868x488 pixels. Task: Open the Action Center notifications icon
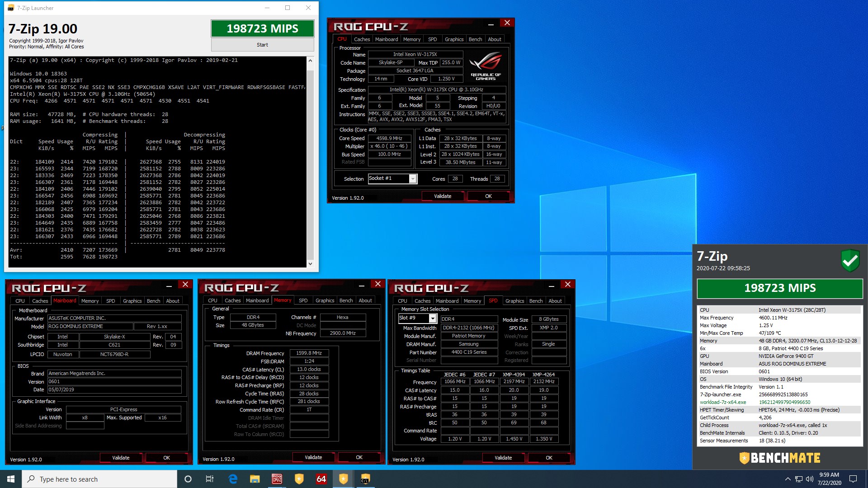click(x=853, y=479)
